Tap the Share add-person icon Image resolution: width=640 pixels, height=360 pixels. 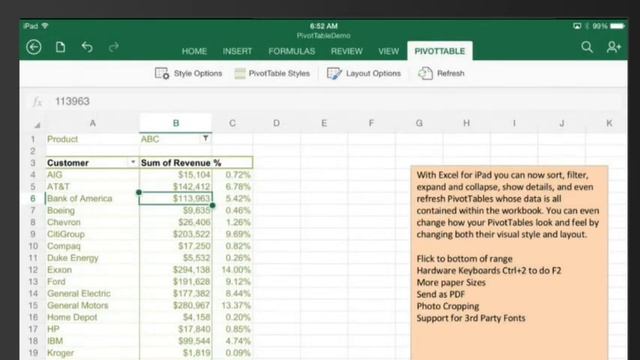(x=613, y=47)
